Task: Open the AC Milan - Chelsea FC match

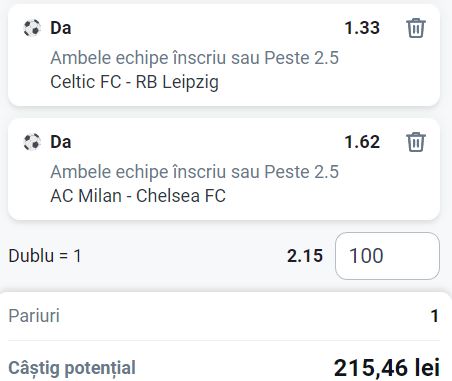Action: point(138,196)
